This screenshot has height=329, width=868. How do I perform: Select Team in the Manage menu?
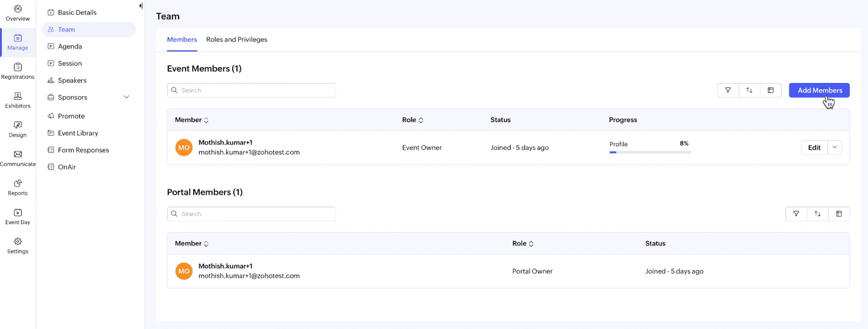pyautogui.click(x=88, y=29)
